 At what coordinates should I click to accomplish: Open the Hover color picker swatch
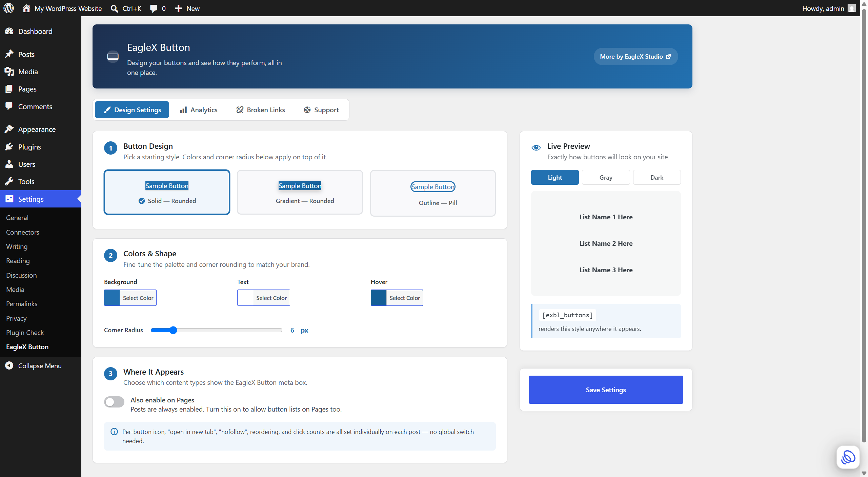point(379,298)
